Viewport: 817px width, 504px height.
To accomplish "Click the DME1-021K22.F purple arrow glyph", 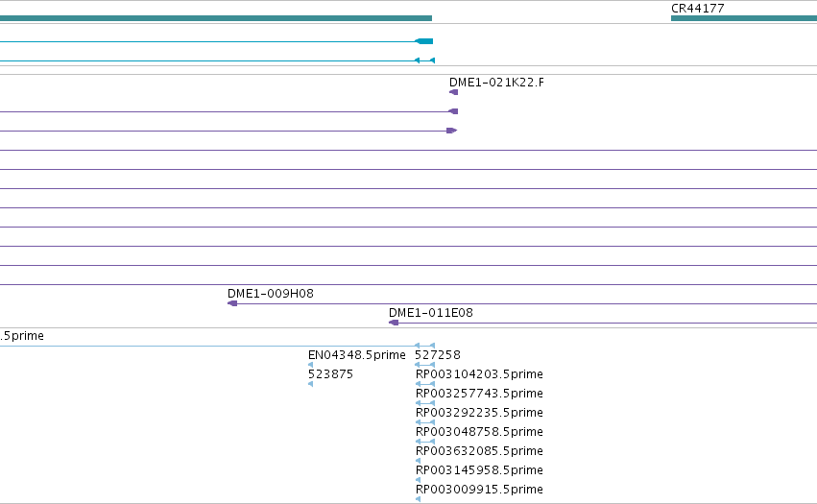I will pyautogui.click(x=454, y=92).
